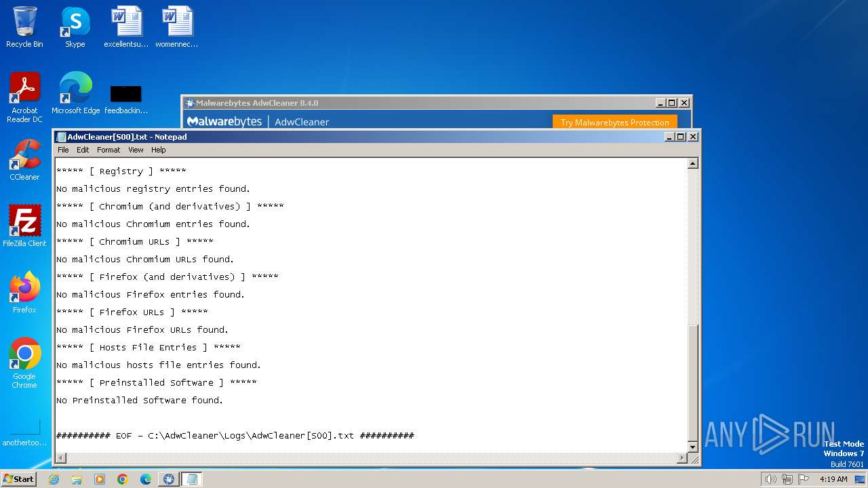Open the Notepad Format menu
Image resolution: width=868 pixels, height=488 pixels.
pyautogui.click(x=108, y=150)
